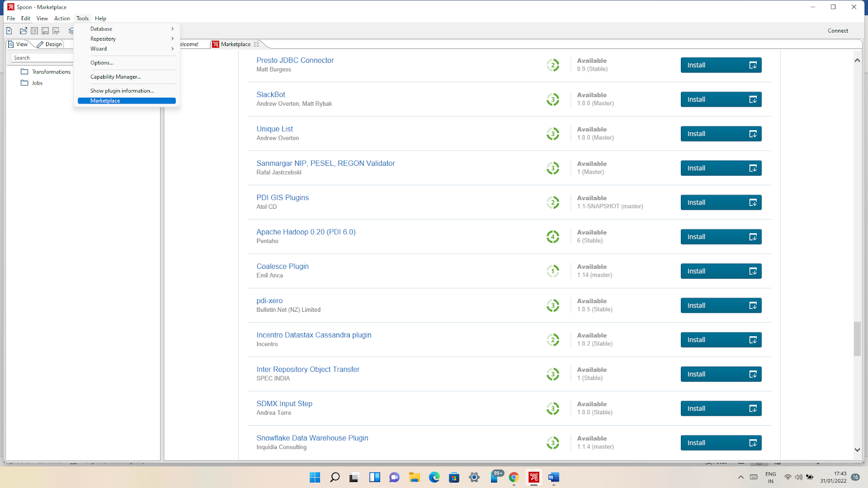Click the rating icon for Presto JDBC Connector
Screen dimensions: 868x488
(553, 65)
